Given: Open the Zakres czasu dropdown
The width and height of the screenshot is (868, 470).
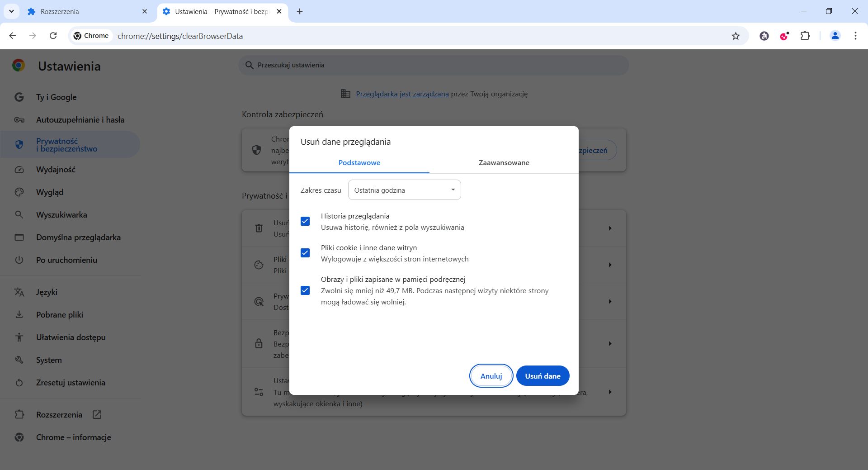Looking at the screenshot, I should tap(404, 190).
